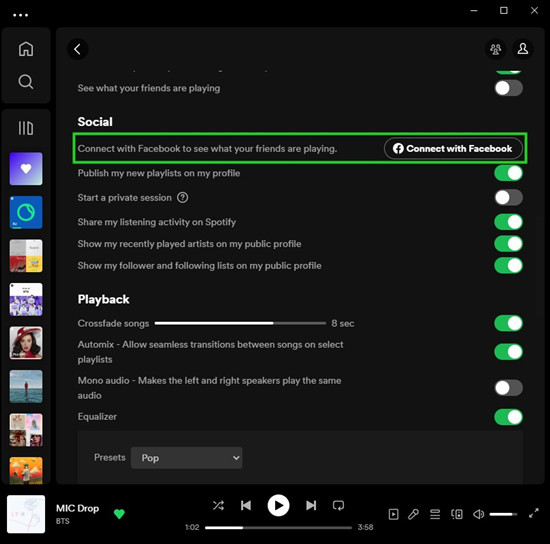This screenshot has width=550, height=544.
Task: Switch off the Equalizer toggle
Action: pos(508,417)
